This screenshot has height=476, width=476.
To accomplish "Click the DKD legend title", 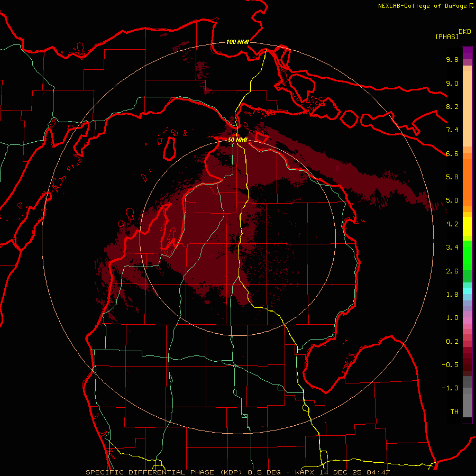I will 465,32.
